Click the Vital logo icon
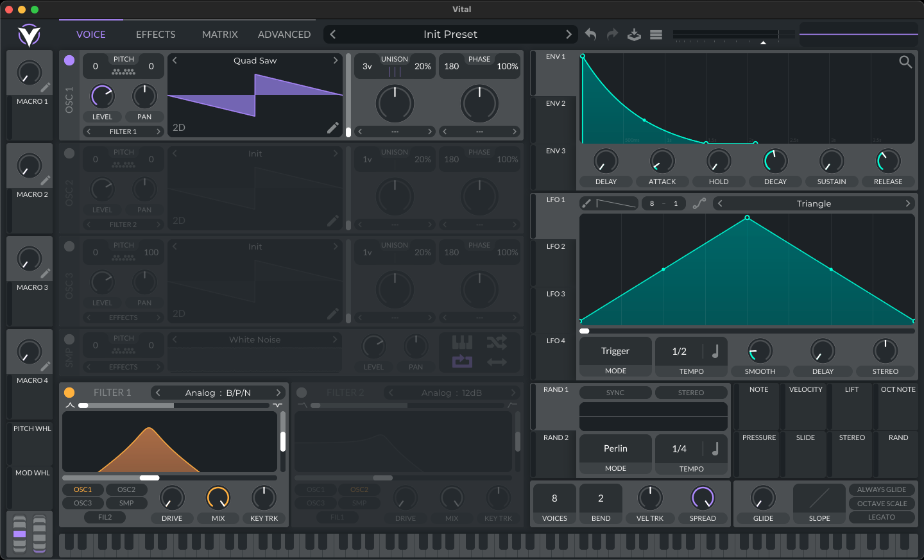Image resolution: width=924 pixels, height=560 pixels. 29,35
